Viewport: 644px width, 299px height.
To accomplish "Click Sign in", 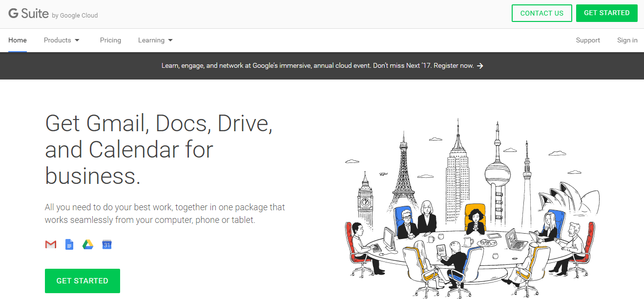I will click(627, 40).
